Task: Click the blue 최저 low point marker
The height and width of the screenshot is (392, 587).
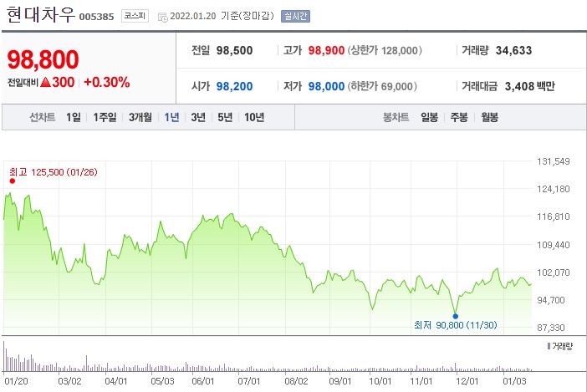Action: tap(455, 317)
